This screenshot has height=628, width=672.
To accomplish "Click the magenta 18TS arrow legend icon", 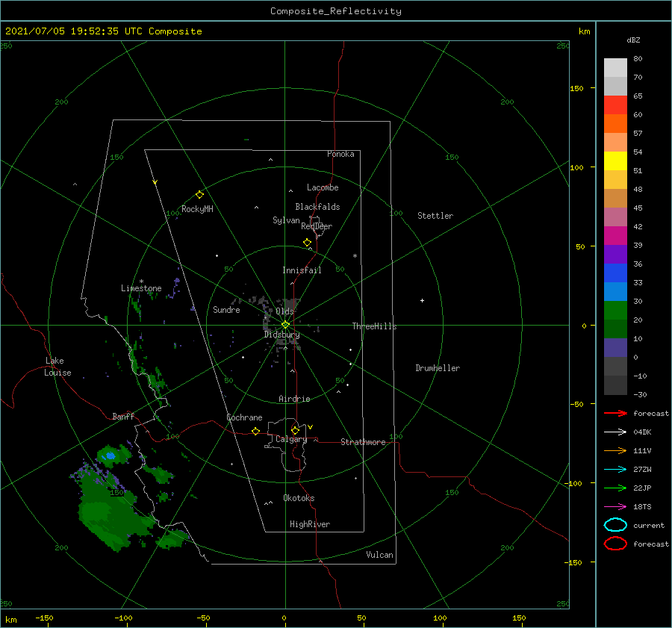I will [x=615, y=507].
